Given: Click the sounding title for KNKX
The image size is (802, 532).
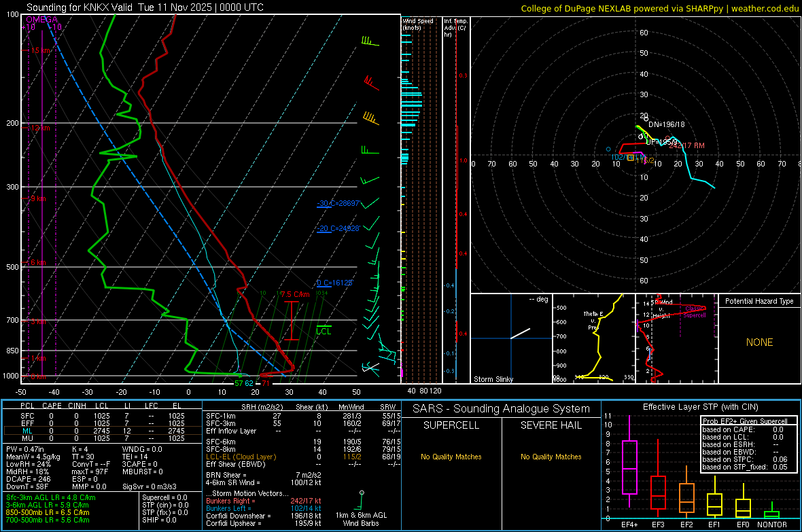Looking at the screenshot, I should pyautogui.click(x=145, y=7).
